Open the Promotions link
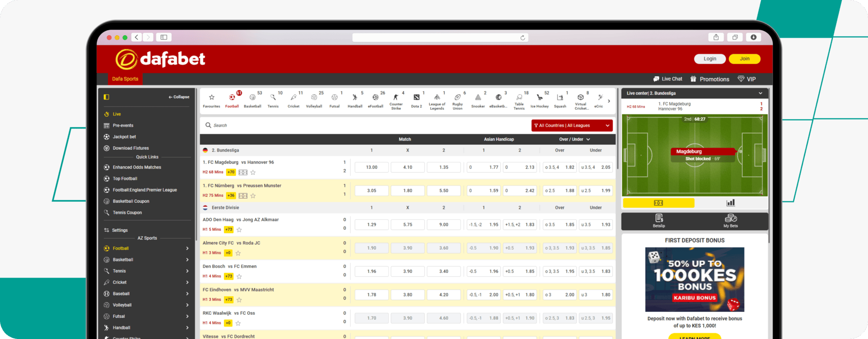The height and width of the screenshot is (339, 868). [710, 79]
